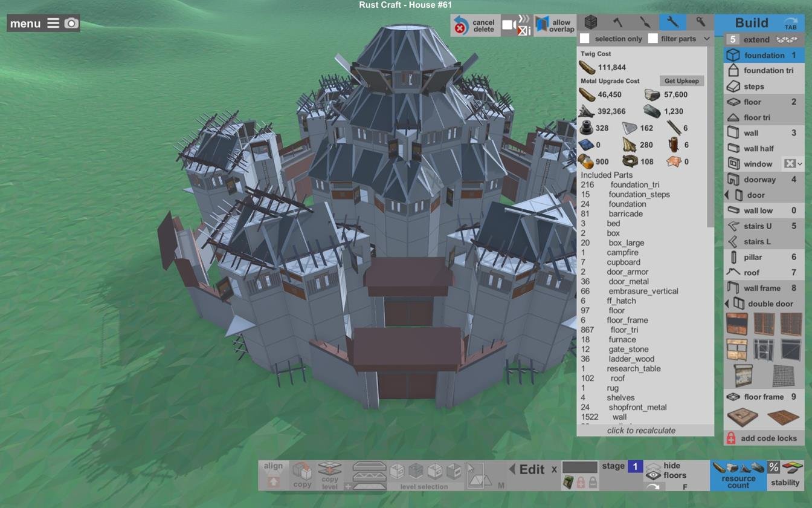Click to recalculate the resource costs

coord(641,431)
